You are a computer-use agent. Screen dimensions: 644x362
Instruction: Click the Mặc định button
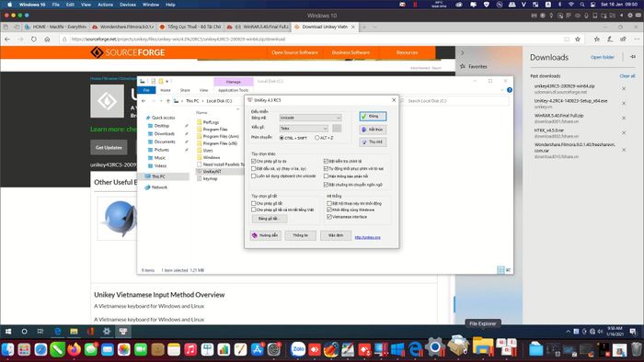point(336,235)
